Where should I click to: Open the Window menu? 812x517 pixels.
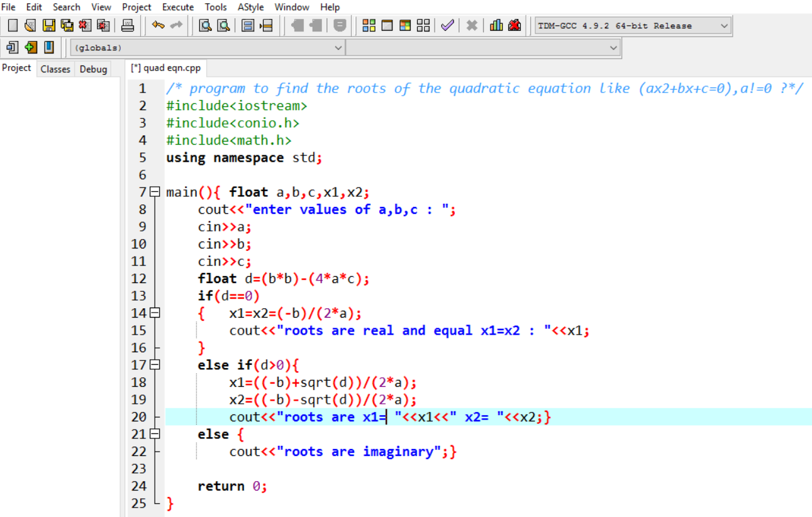coord(292,7)
